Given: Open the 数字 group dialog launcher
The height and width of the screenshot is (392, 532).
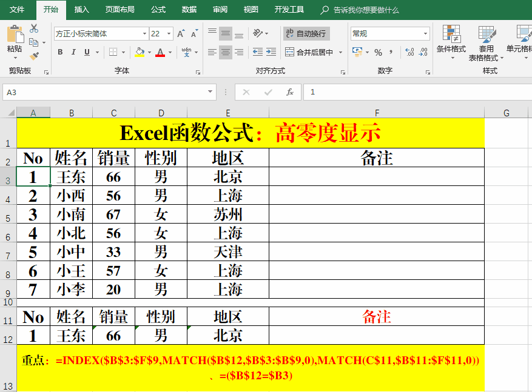Looking at the screenshot, I should click(x=428, y=72).
